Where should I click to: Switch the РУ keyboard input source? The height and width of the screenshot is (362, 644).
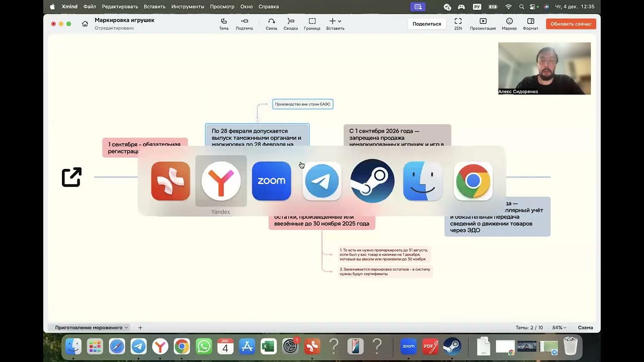477,7
